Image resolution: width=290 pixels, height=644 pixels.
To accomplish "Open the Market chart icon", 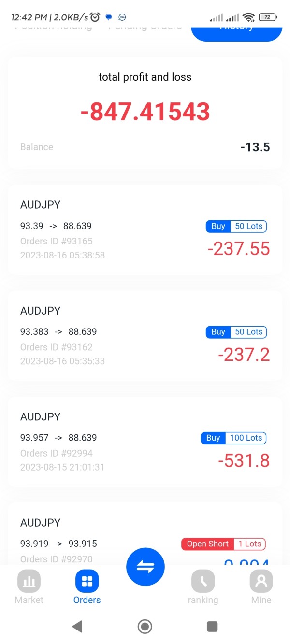I will click(x=29, y=581).
